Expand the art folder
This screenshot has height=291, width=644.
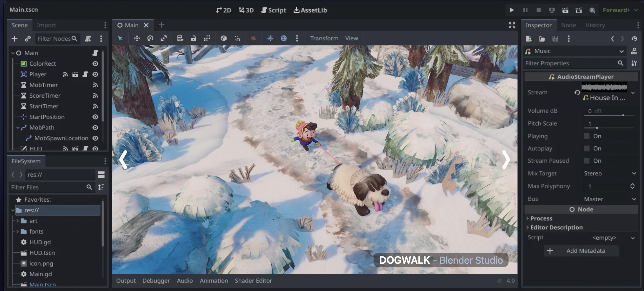coord(17,221)
